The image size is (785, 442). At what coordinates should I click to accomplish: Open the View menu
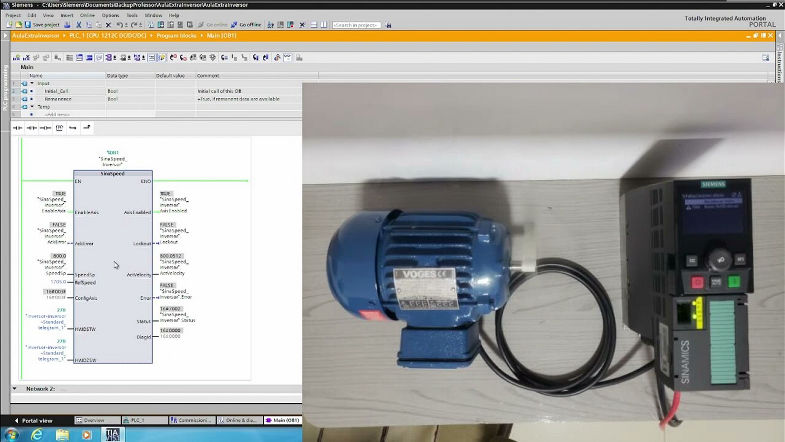tap(48, 16)
